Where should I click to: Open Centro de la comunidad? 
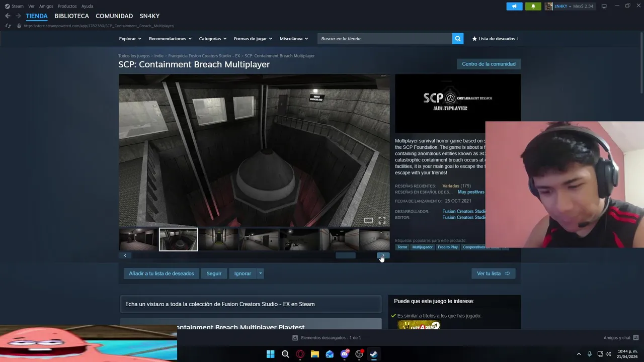point(489,64)
